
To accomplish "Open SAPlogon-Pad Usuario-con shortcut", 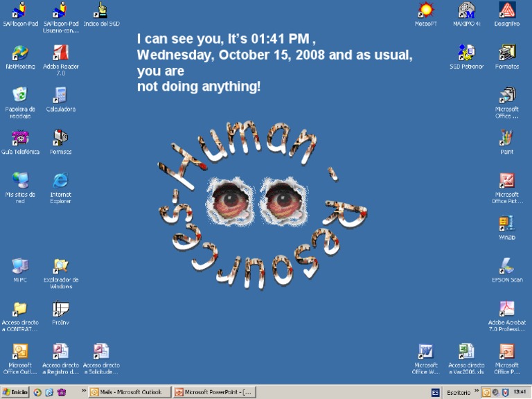I will tap(61, 17).
